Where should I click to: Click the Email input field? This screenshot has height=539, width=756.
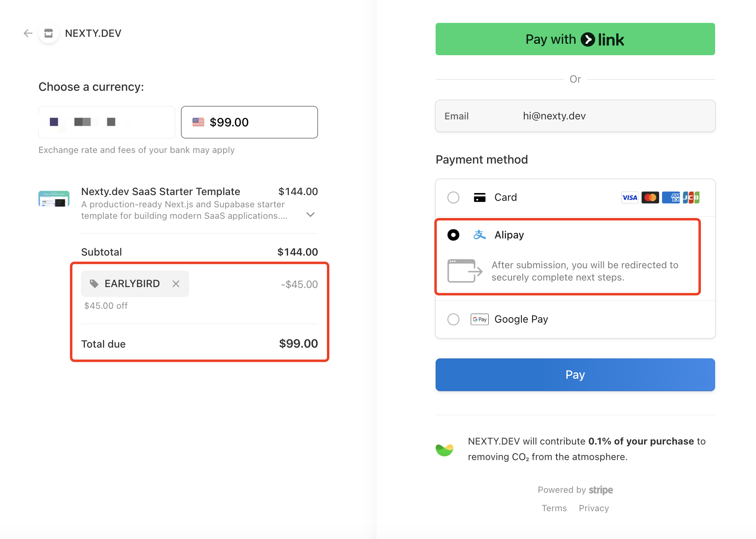575,116
